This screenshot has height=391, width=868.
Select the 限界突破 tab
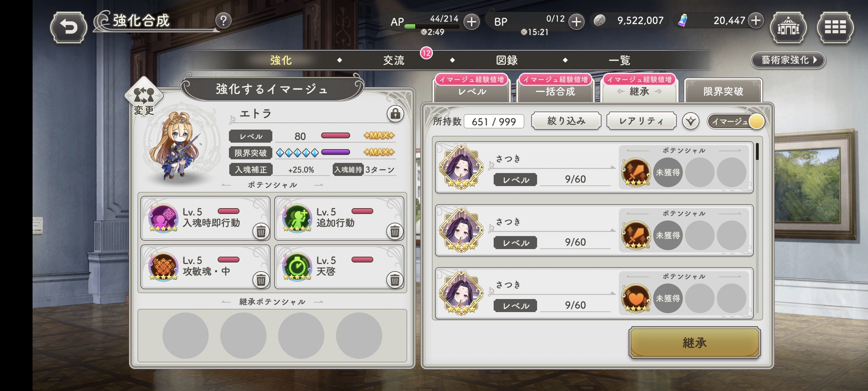(723, 91)
